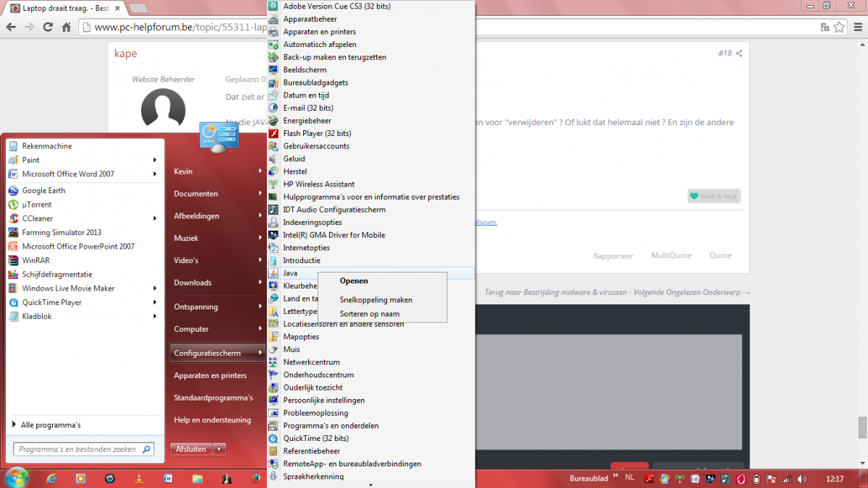The image size is (868, 488).
Task: Click the Windows Start orb
Action: click(16, 477)
